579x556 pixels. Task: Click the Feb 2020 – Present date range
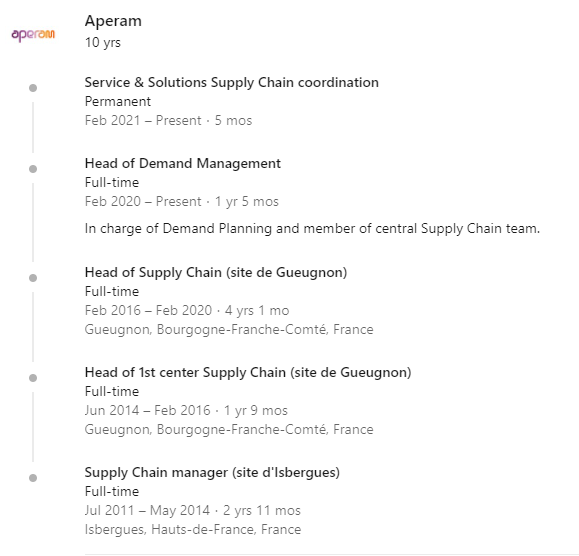pyautogui.click(x=143, y=202)
